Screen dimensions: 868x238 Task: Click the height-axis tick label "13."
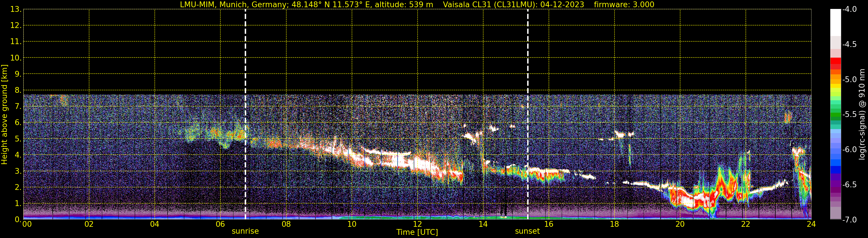(x=16, y=9)
